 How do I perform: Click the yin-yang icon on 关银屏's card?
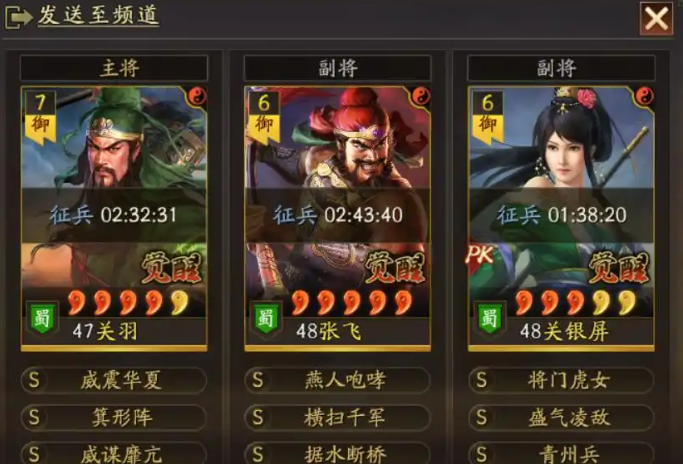click(644, 96)
